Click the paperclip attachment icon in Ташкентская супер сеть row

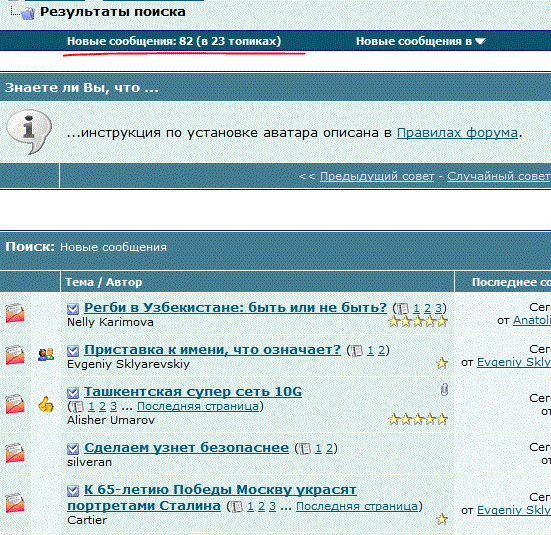444,389
